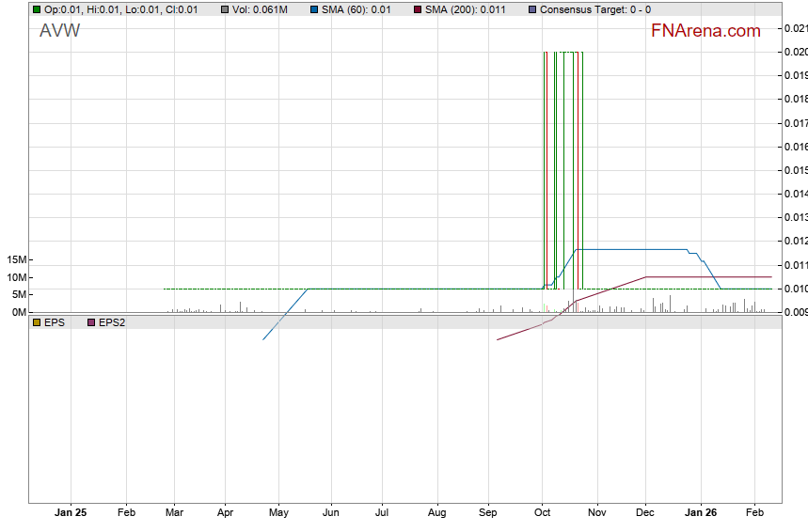Click the grey Vol legend square

pyautogui.click(x=225, y=9)
